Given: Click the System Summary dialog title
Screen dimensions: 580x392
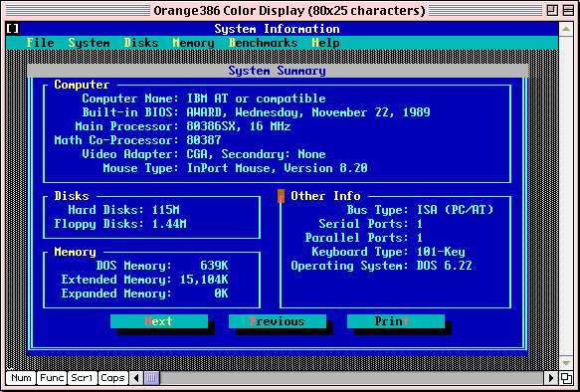Looking at the screenshot, I should 277,71.
